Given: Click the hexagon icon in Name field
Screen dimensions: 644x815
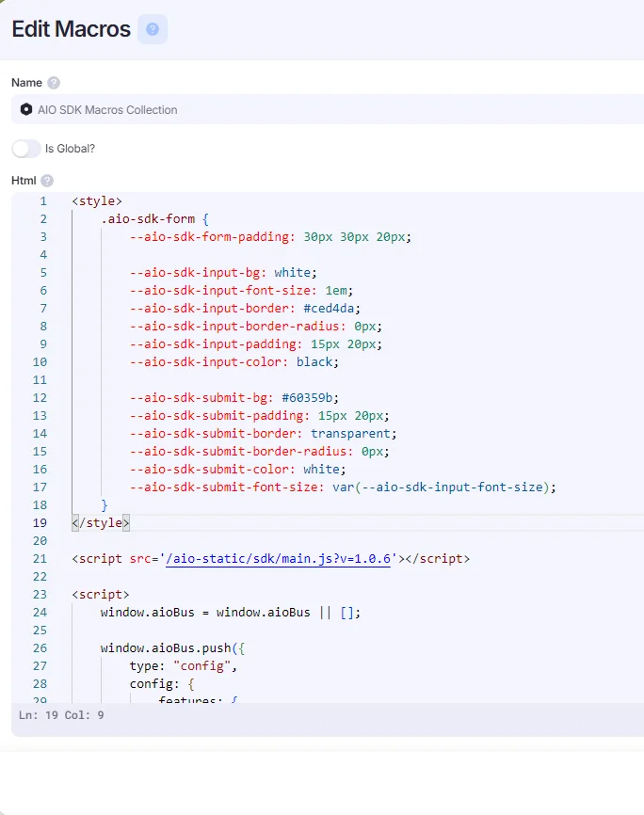Looking at the screenshot, I should point(26,109).
